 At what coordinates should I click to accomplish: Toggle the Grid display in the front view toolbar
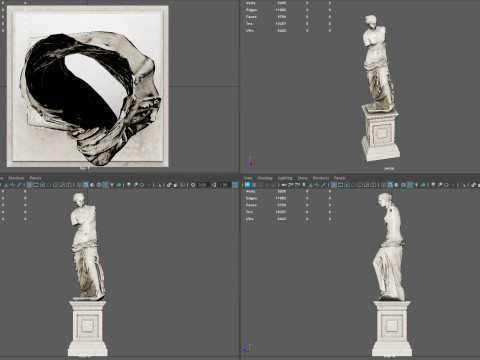(29, 185)
